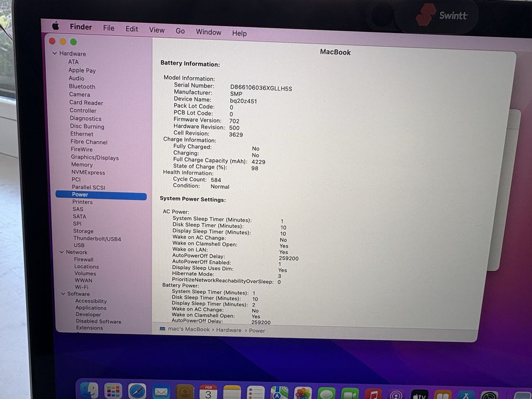This screenshot has width=532, height=399.
Task: Open Contacts from the dock
Action: [185, 393]
